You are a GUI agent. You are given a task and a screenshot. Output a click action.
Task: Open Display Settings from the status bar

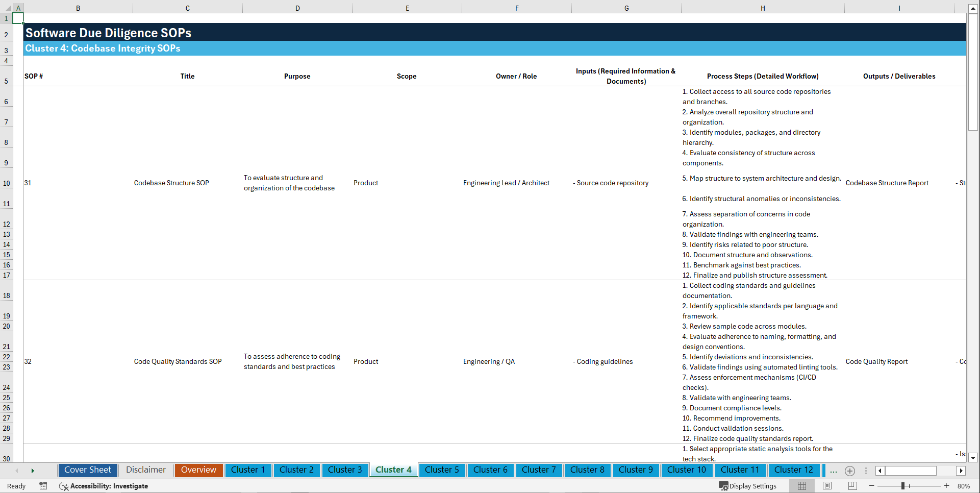click(x=748, y=486)
